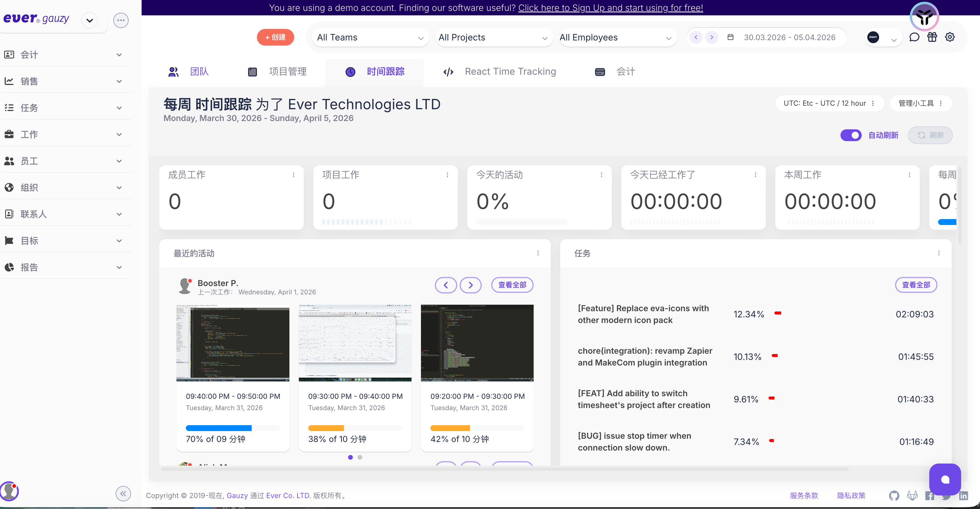980x509 pixels.
Task: Click 38% activity progress bar
Action: [x=355, y=428]
